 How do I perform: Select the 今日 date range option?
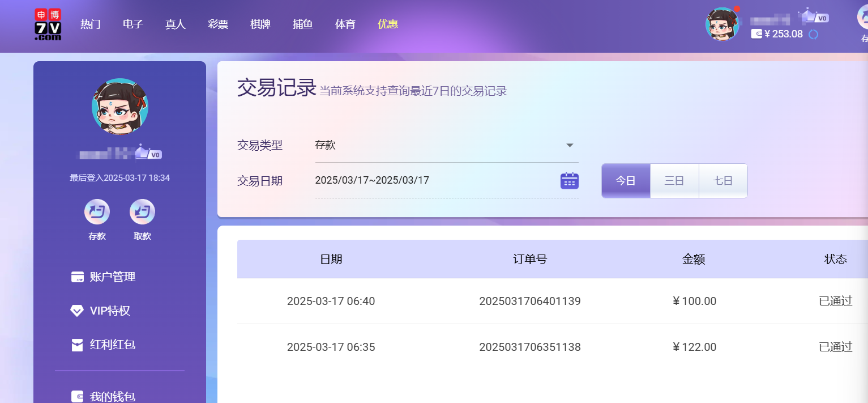[x=626, y=181]
